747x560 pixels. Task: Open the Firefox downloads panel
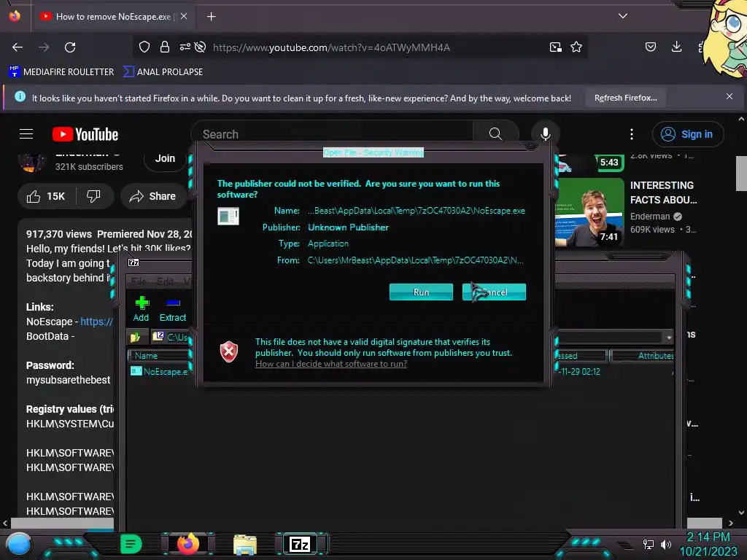pos(676,47)
